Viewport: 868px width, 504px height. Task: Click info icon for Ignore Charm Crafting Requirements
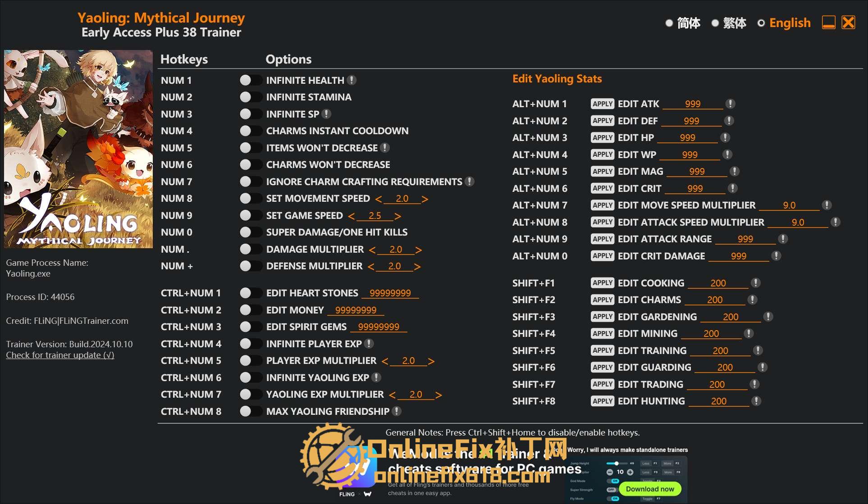tap(470, 182)
